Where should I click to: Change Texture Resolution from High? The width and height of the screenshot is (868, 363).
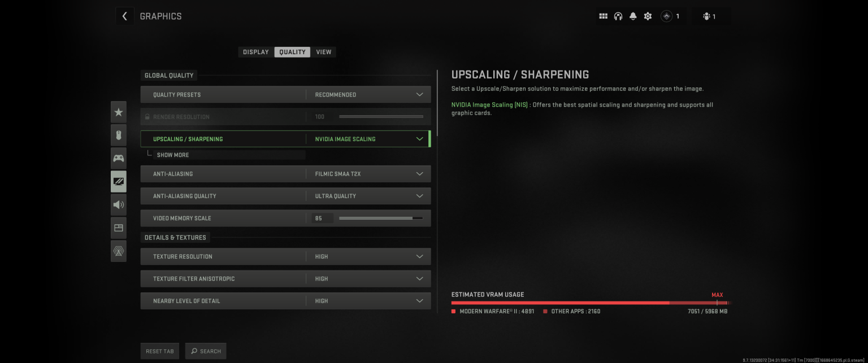(x=368, y=256)
